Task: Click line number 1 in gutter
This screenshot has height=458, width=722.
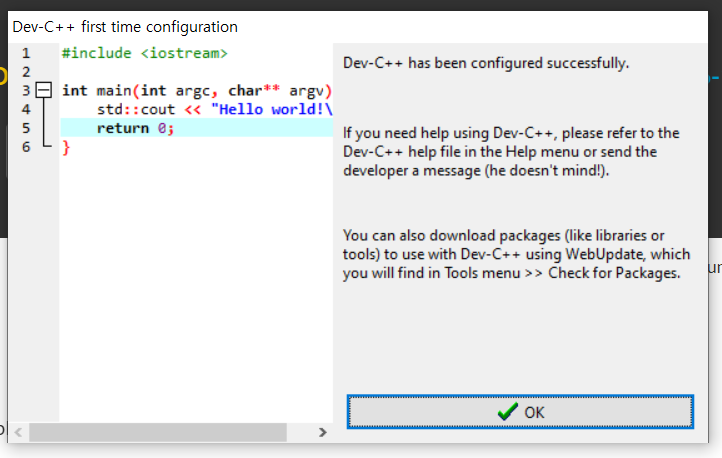Action: point(26,53)
